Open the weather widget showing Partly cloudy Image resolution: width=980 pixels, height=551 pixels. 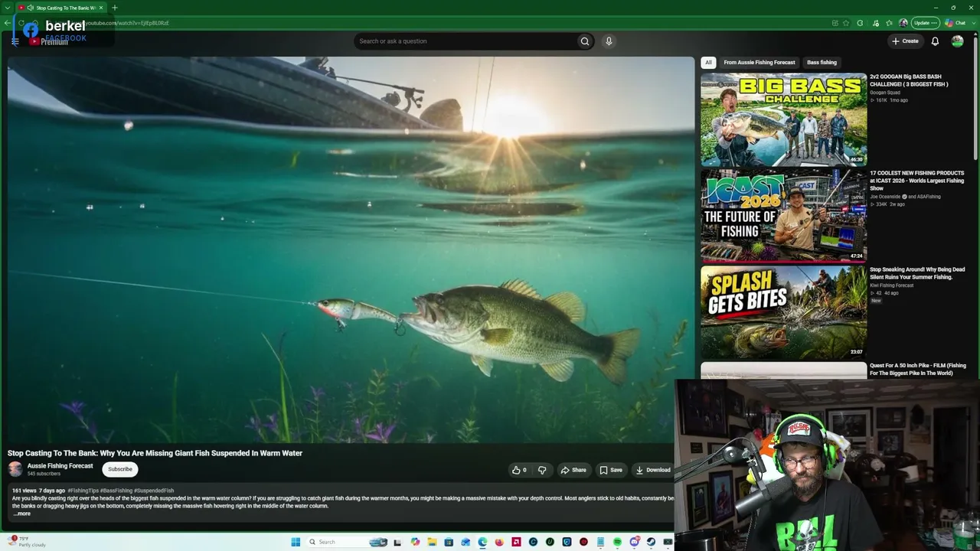pyautogui.click(x=28, y=541)
